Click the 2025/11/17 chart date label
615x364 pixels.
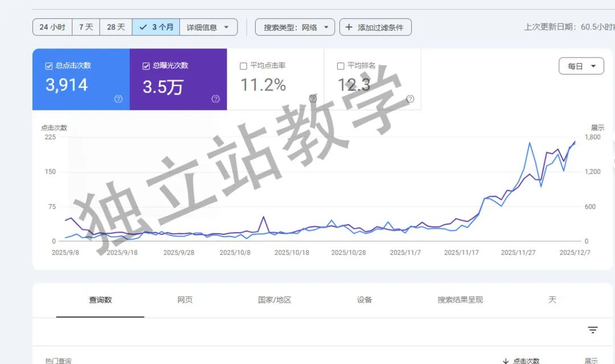(461, 253)
